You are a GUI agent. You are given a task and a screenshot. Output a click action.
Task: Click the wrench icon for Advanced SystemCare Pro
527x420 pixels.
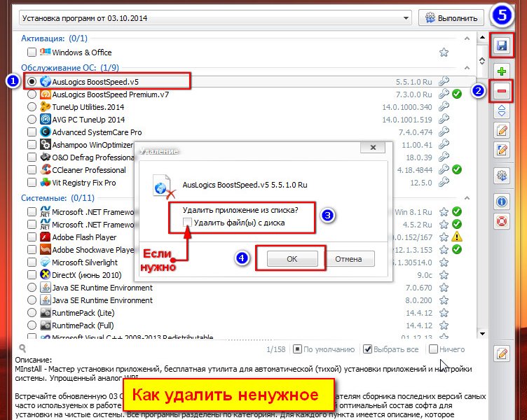(444, 132)
